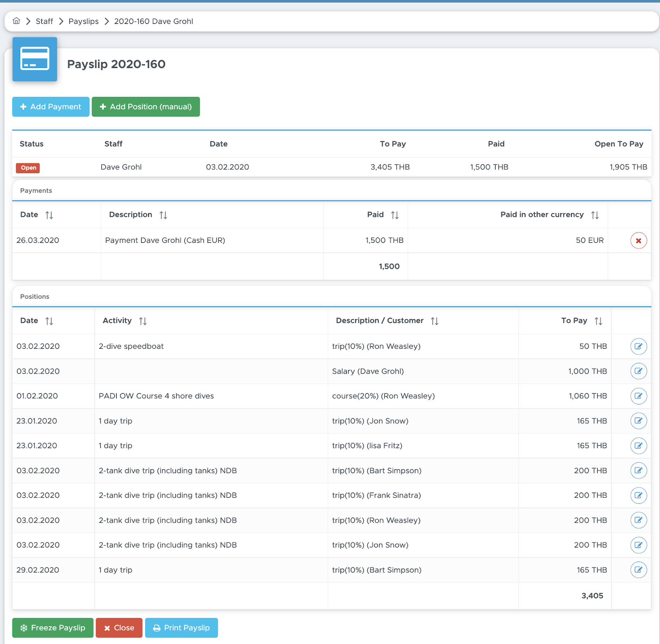Click the Positions section label
The image size is (660, 644).
[35, 296]
